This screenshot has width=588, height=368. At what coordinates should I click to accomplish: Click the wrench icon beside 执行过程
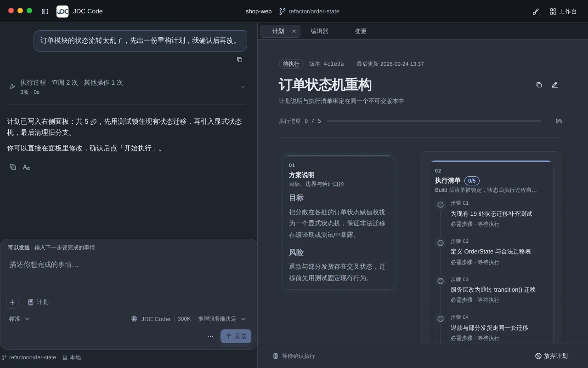pyautogui.click(x=12, y=86)
